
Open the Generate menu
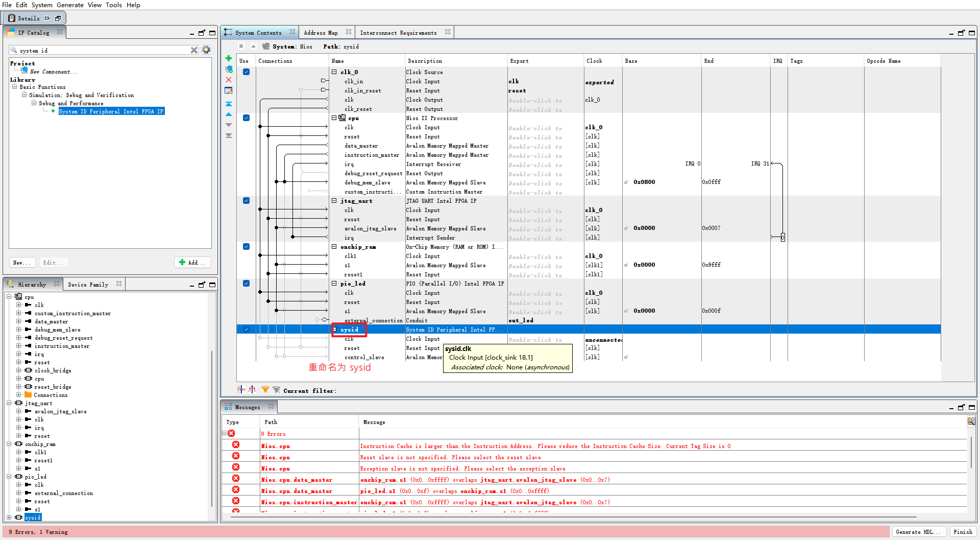(x=70, y=5)
